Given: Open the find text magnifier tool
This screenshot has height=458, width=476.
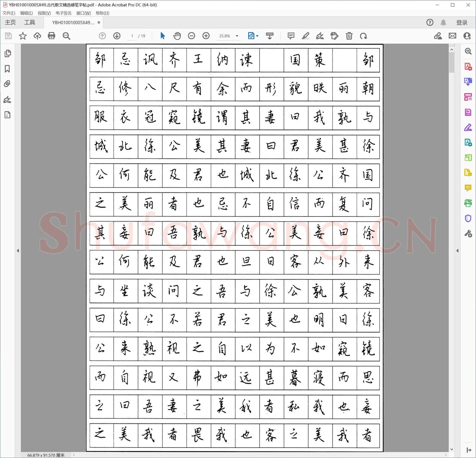Looking at the screenshot, I should (x=66, y=36).
